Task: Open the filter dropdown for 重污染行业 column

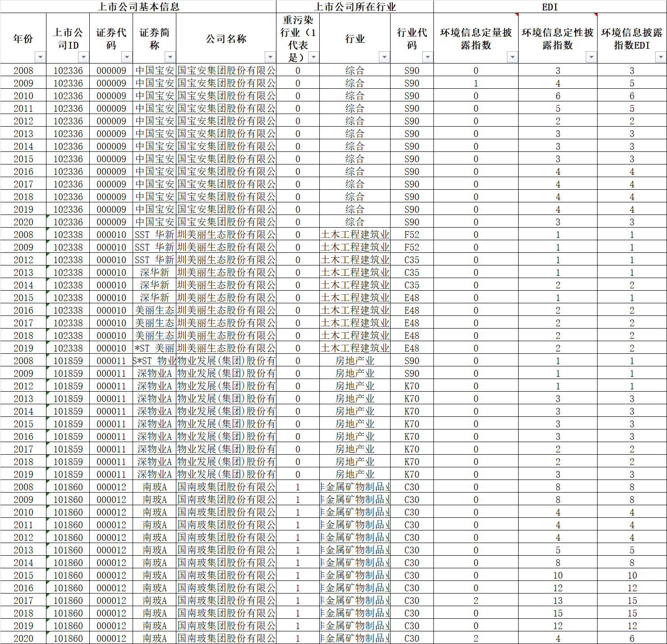Action: coord(313,57)
